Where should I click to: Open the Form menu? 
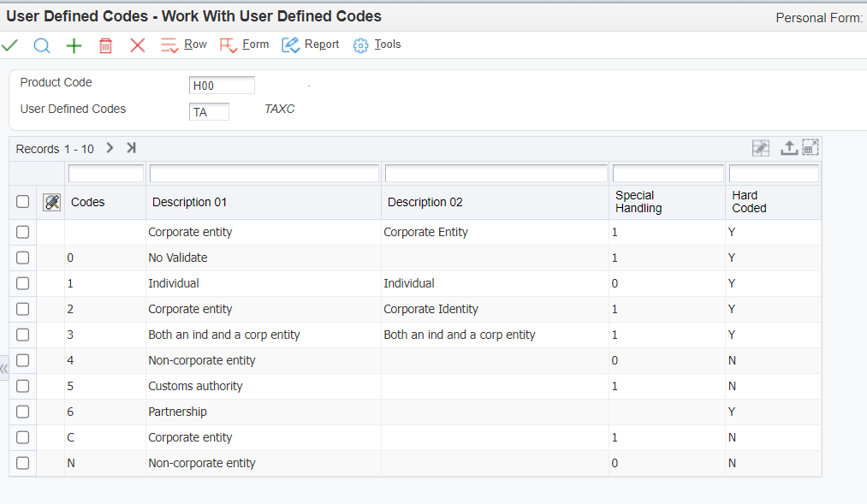(x=244, y=44)
